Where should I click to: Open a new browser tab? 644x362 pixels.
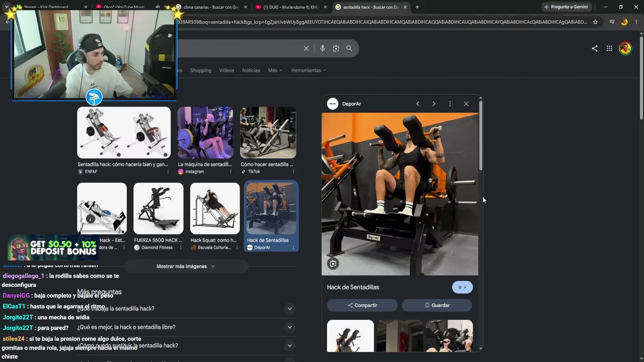pos(417,7)
